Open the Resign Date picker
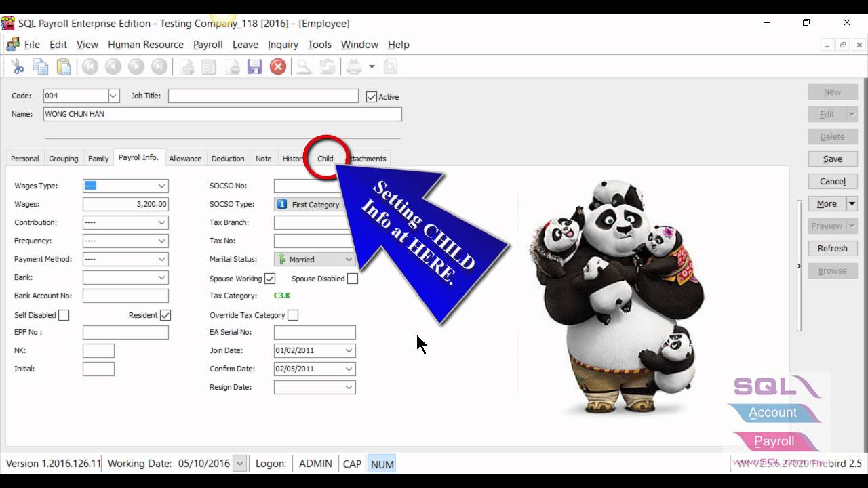 [349, 387]
